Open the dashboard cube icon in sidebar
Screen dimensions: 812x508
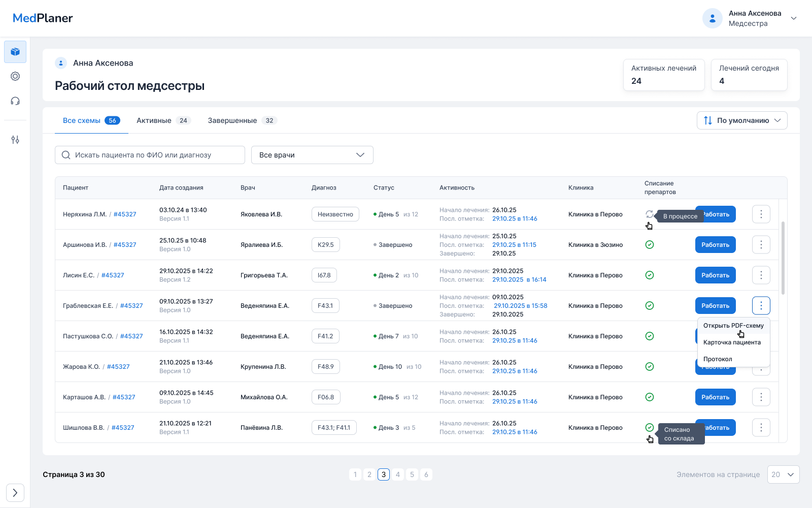pyautogui.click(x=15, y=52)
